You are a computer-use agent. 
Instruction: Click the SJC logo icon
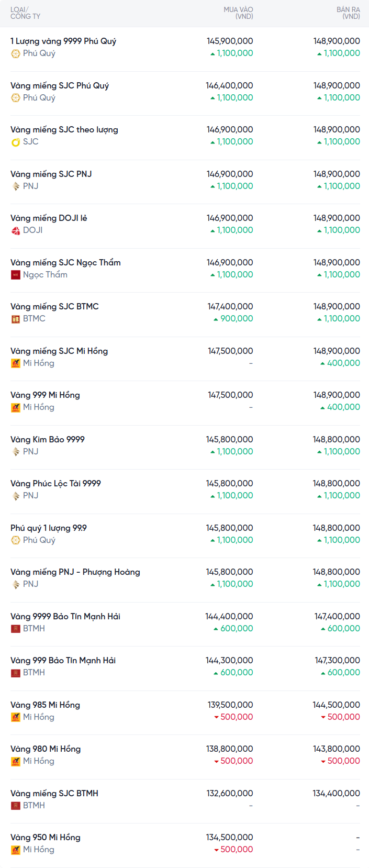point(16,142)
